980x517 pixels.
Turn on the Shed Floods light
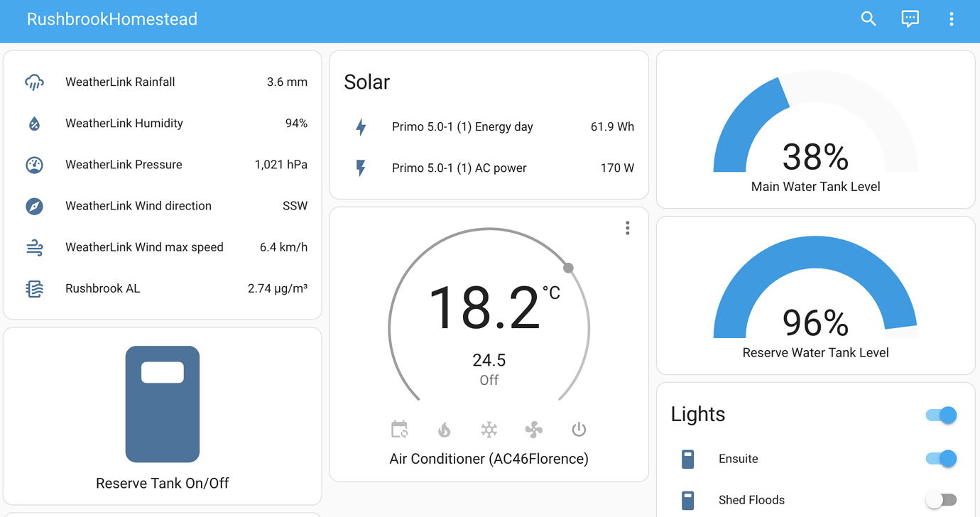tap(942, 500)
